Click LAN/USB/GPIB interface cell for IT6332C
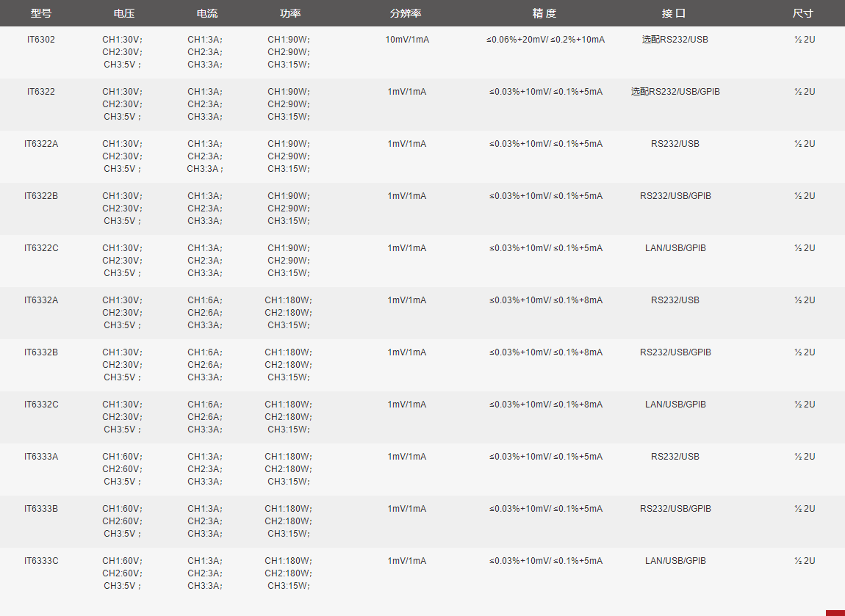This screenshot has height=616, width=845. pyautogui.click(x=675, y=405)
